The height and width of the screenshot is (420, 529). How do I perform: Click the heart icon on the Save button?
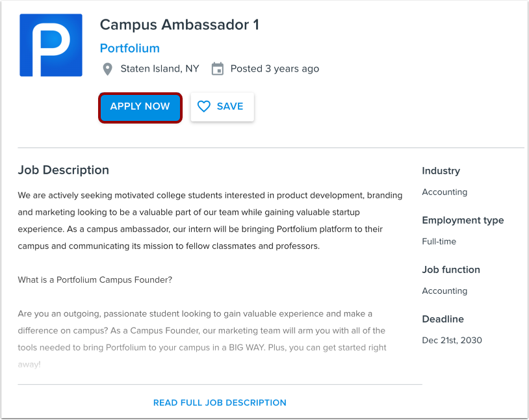(205, 107)
